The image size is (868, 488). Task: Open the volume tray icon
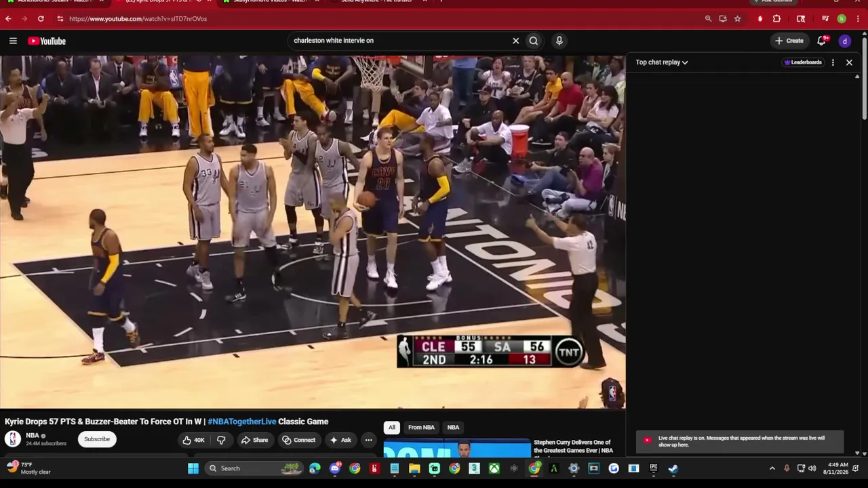812,468
